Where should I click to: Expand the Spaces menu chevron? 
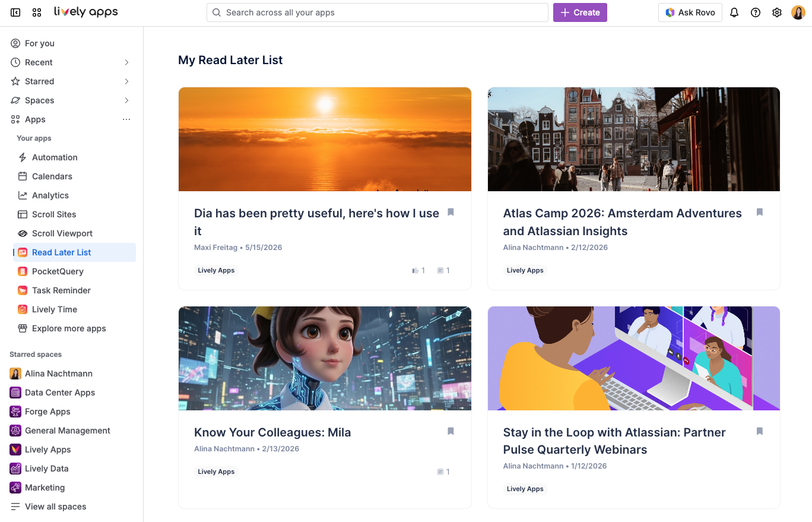126,100
